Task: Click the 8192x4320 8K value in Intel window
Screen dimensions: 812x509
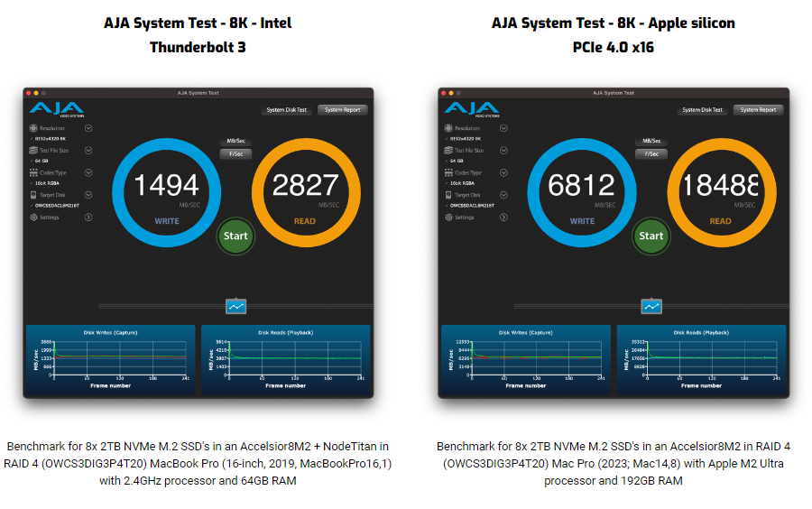Action: (51, 139)
